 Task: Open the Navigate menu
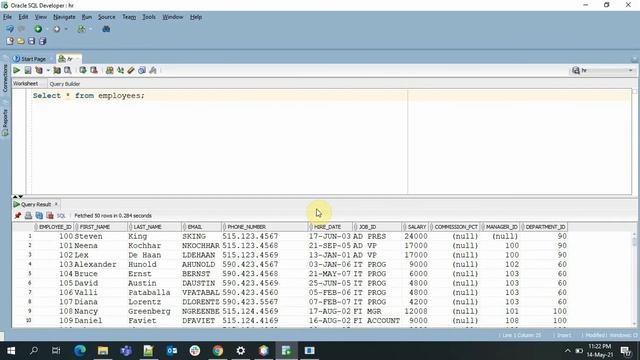click(x=64, y=17)
